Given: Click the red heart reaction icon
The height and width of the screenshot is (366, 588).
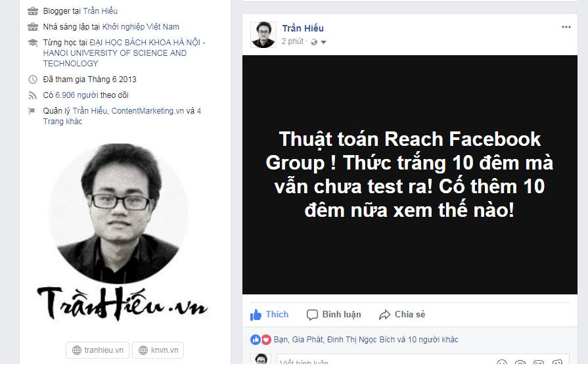Looking at the screenshot, I should (x=266, y=340).
